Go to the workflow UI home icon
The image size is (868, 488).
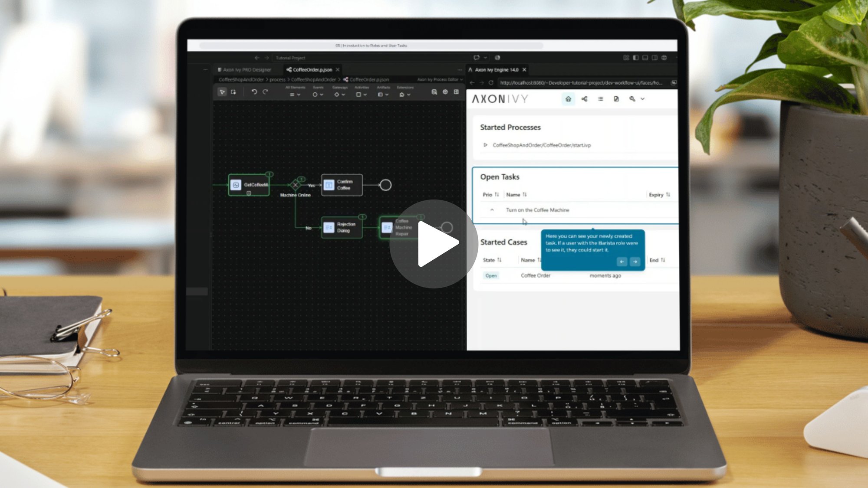point(568,99)
